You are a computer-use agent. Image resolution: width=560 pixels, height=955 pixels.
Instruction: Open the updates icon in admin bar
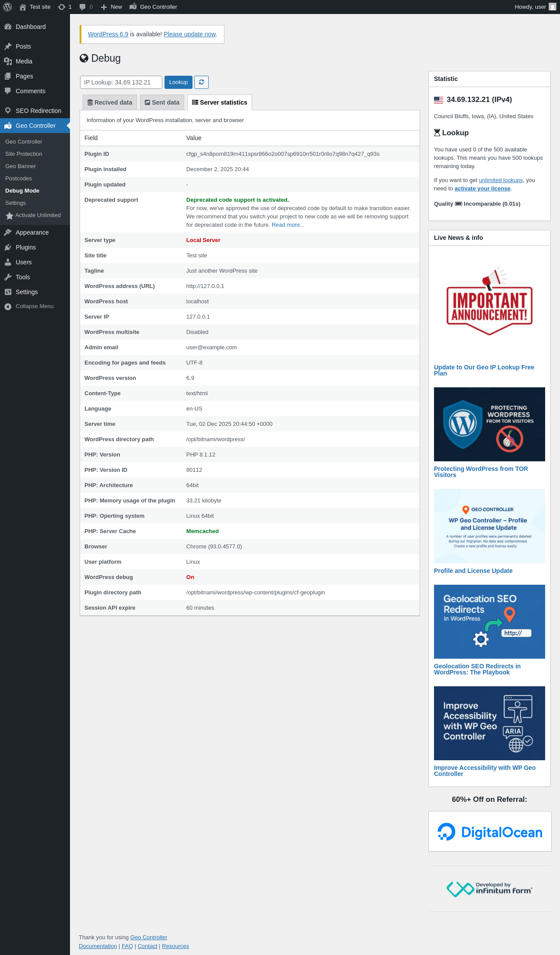coord(64,7)
